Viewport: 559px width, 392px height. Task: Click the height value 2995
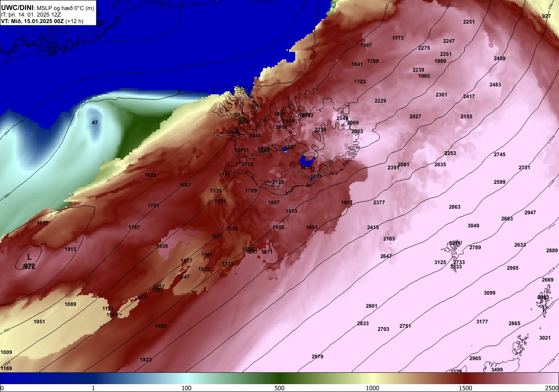click(x=513, y=268)
